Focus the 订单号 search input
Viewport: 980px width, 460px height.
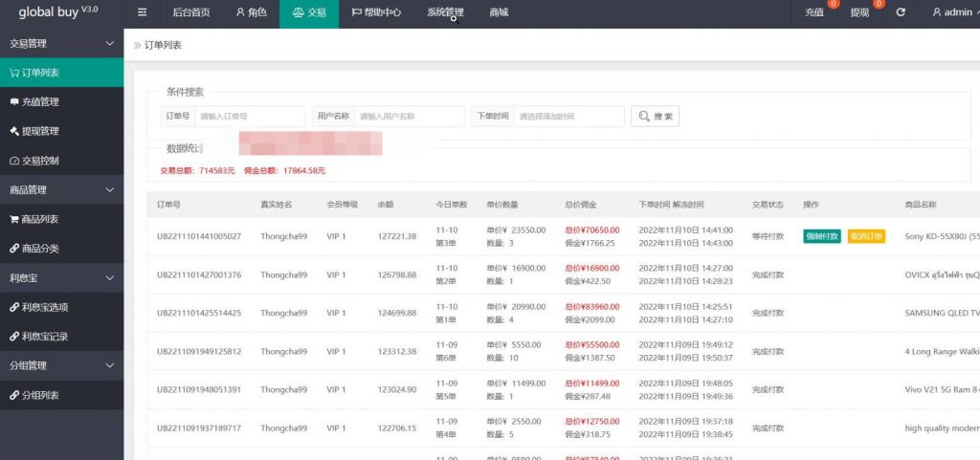[x=250, y=116]
